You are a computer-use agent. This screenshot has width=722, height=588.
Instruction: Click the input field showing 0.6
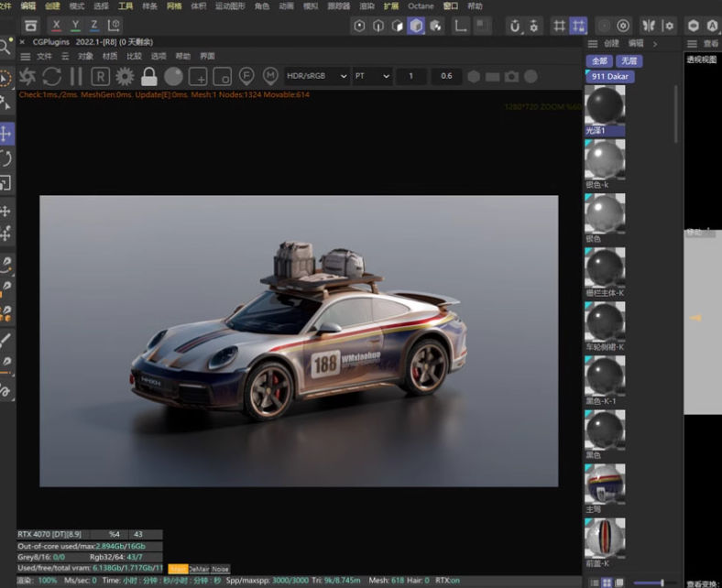point(446,76)
